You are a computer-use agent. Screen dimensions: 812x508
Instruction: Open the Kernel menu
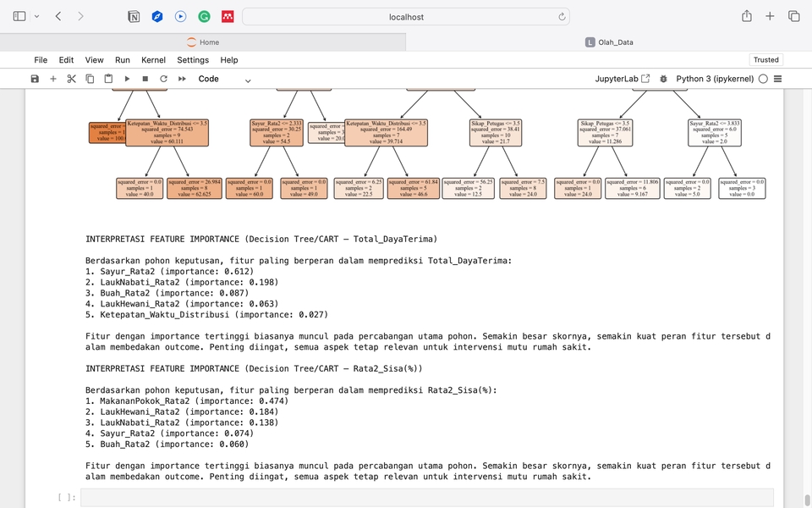[153, 60]
